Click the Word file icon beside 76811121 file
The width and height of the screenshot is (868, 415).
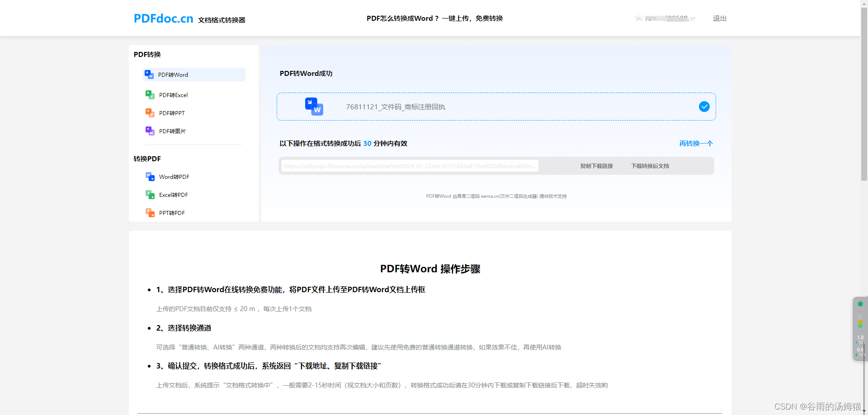pos(314,107)
